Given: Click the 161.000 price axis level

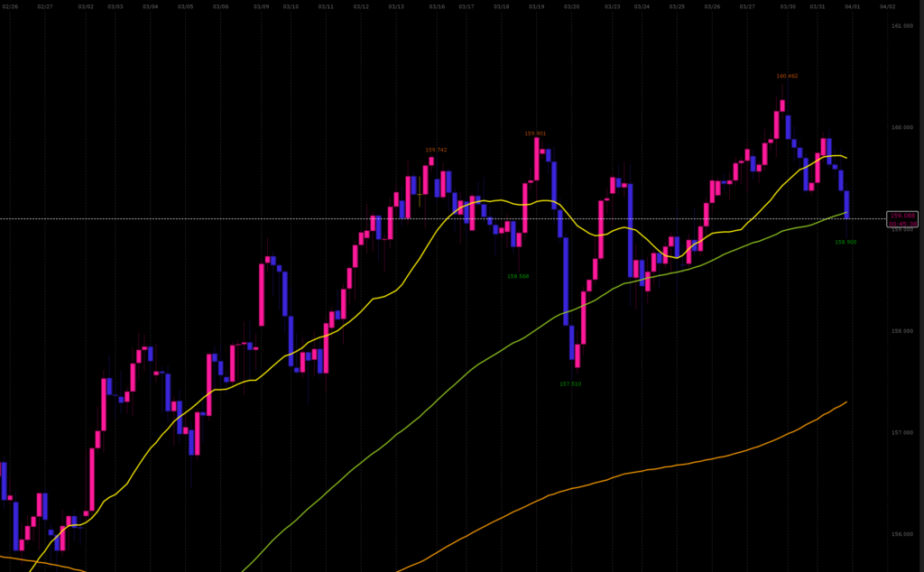Looking at the screenshot, I should [x=901, y=26].
